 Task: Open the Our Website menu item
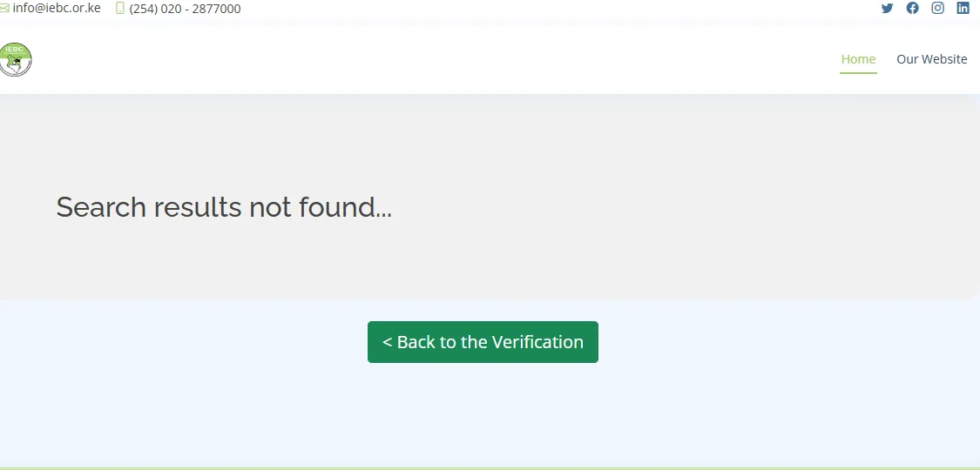pos(931,59)
